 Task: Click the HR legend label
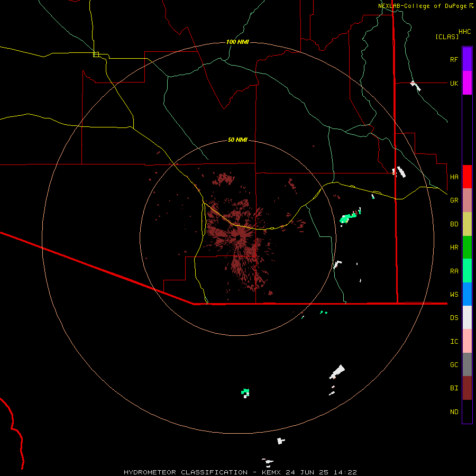[454, 248]
